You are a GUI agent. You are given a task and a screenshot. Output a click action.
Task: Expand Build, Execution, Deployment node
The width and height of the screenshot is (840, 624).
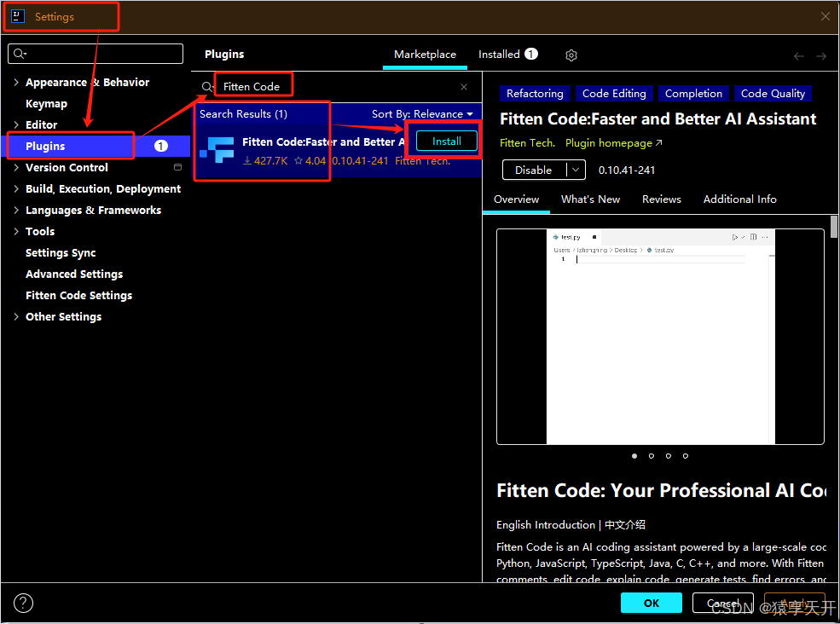tap(16, 188)
